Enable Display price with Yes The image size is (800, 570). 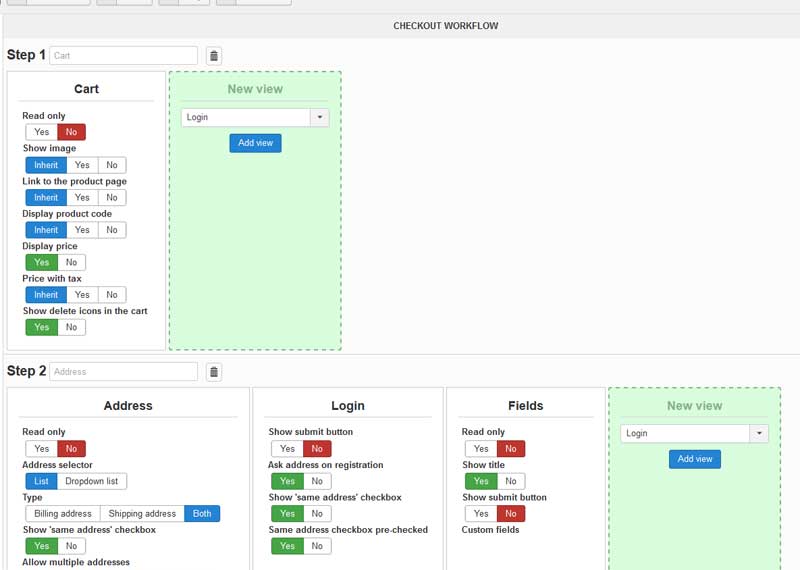pos(41,262)
